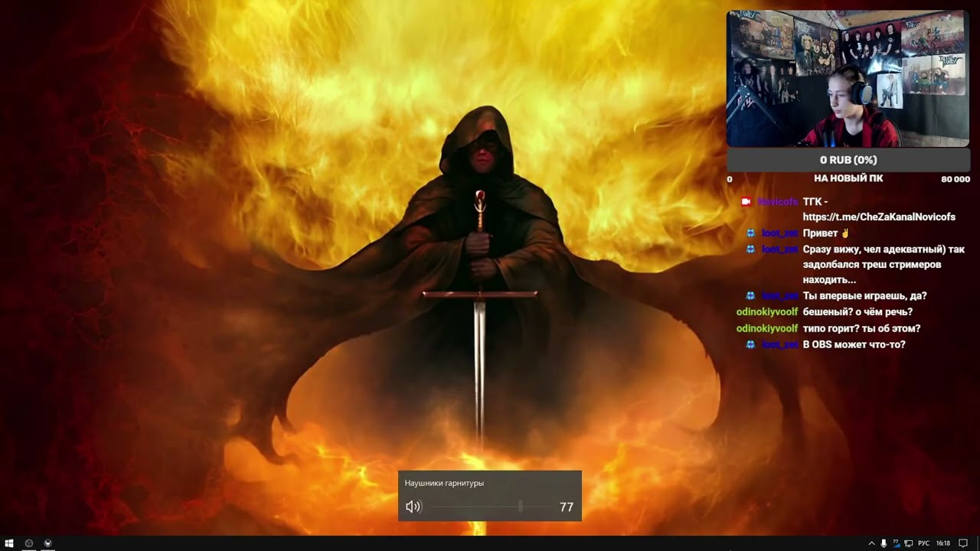Click the 0 RUB (0%) donation bar

[848, 160]
